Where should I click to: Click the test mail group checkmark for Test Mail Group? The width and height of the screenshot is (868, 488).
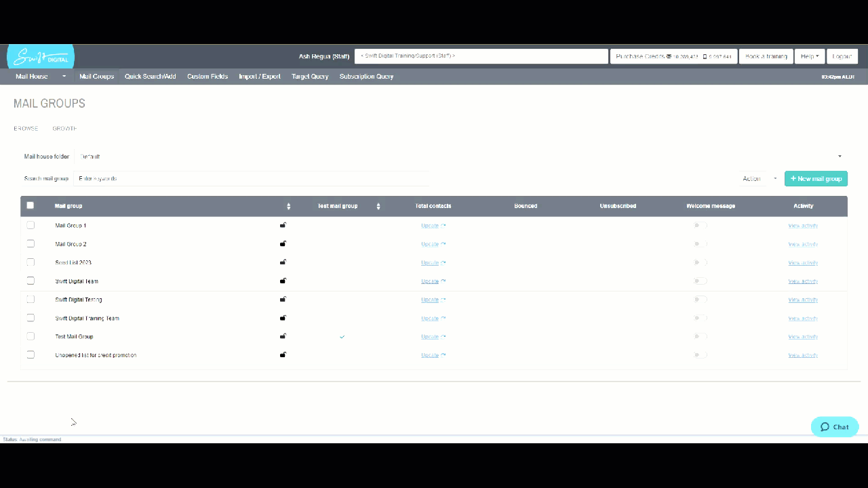click(x=342, y=336)
